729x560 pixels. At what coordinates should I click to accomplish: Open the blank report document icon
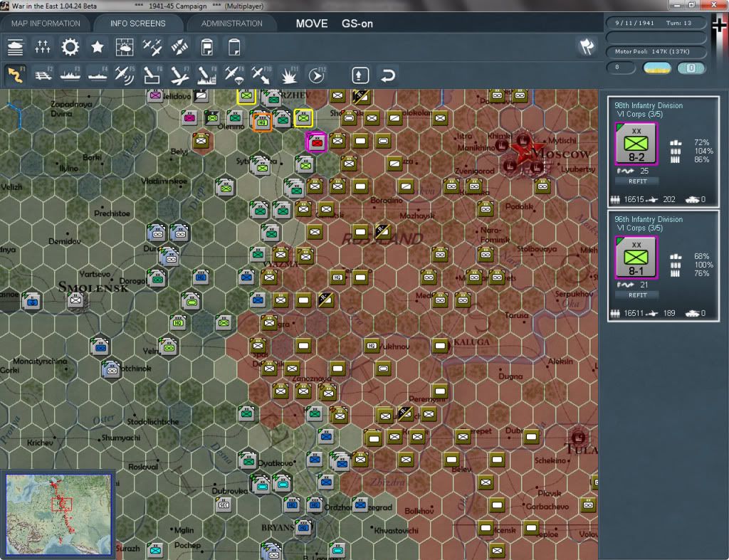click(x=234, y=47)
